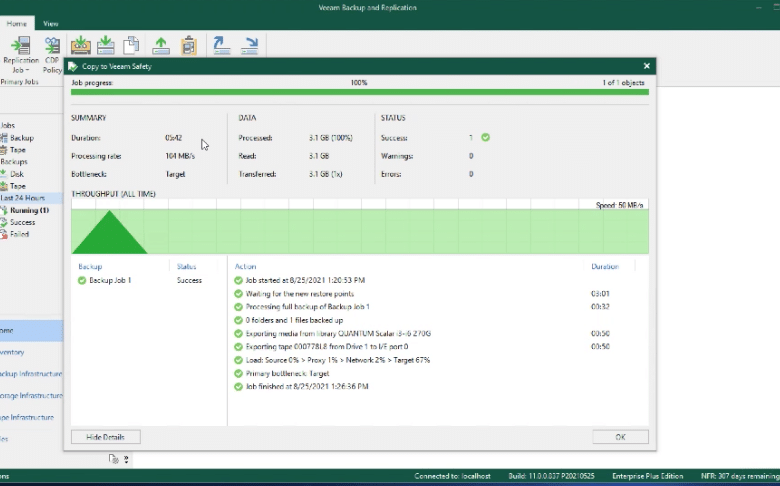Expand the Replication Job dropdown arrow
Screen dimensions: 780x486
click(x=27, y=70)
